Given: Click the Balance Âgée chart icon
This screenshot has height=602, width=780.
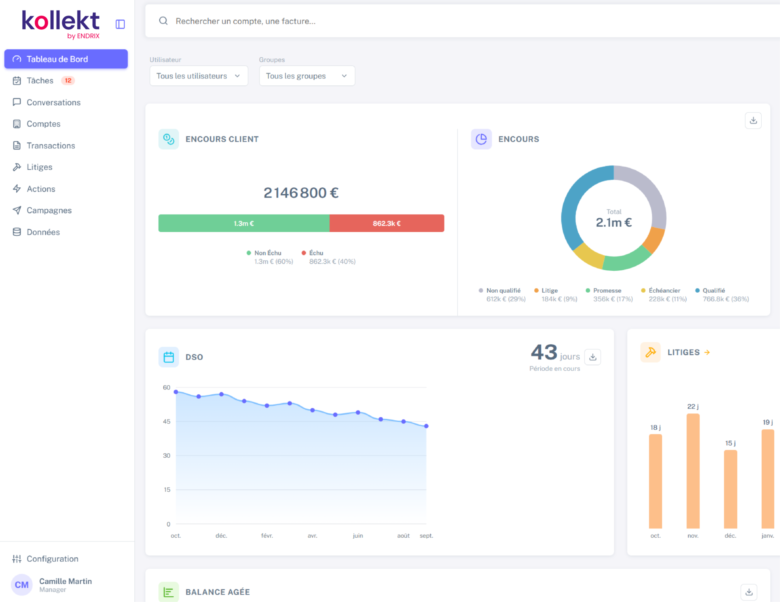Looking at the screenshot, I should pyautogui.click(x=169, y=592).
